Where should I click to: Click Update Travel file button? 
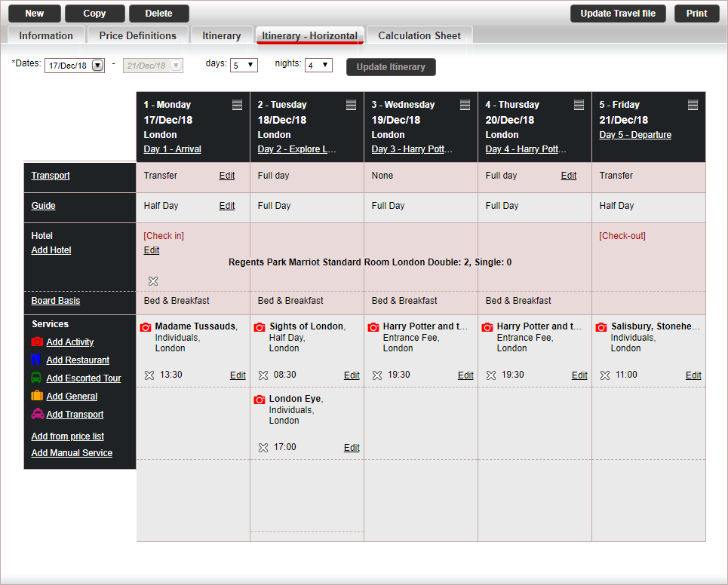tap(618, 14)
